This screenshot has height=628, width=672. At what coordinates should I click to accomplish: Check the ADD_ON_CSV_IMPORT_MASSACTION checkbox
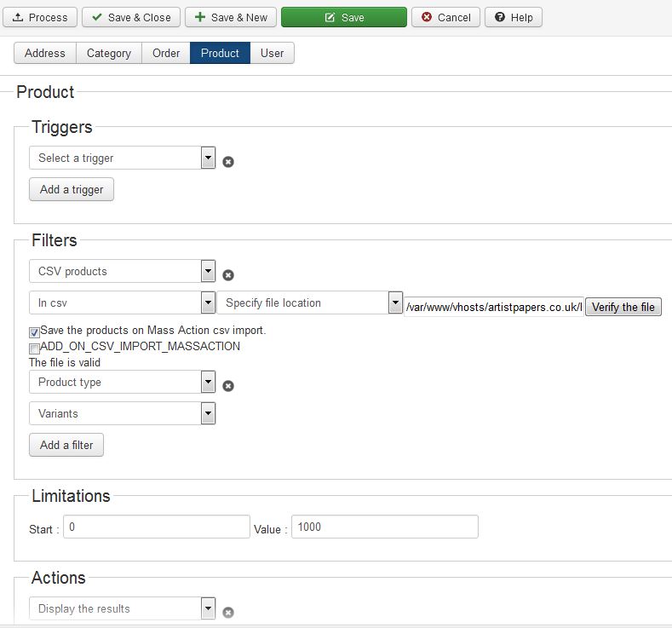pos(34,348)
